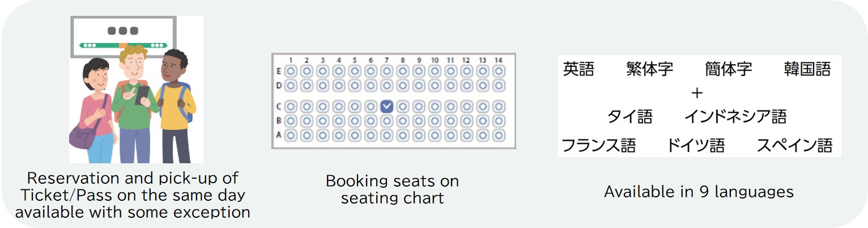The width and height of the screenshot is (868, 228).
Task: Click the "Available in 9 languages" caption
Action: tap(699, 192)
